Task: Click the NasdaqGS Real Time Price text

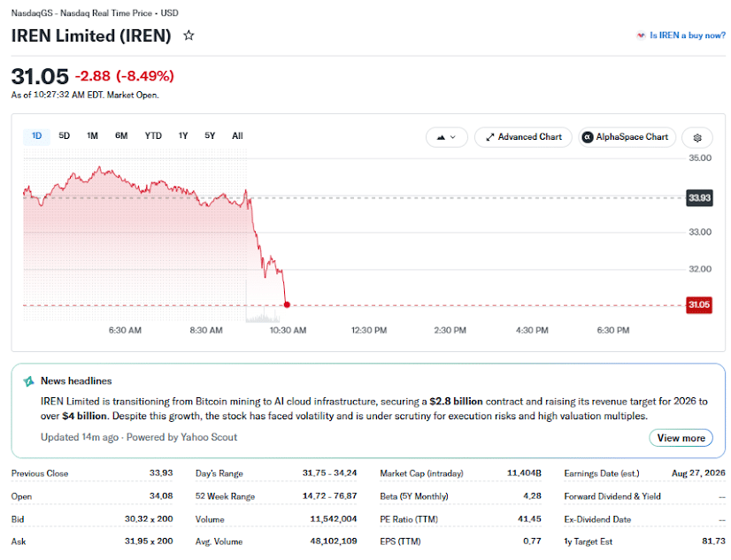Action: [95, 13]
